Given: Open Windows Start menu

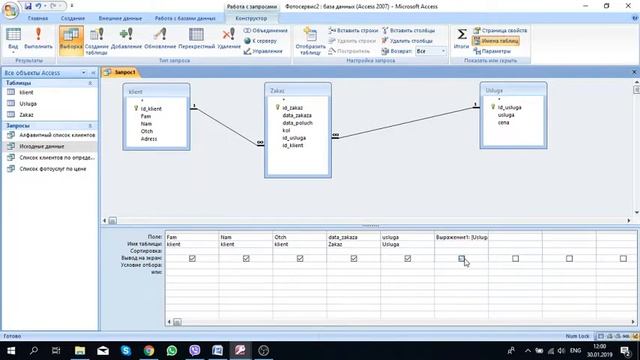Looking at the screenshot, I should click(11, 351).
